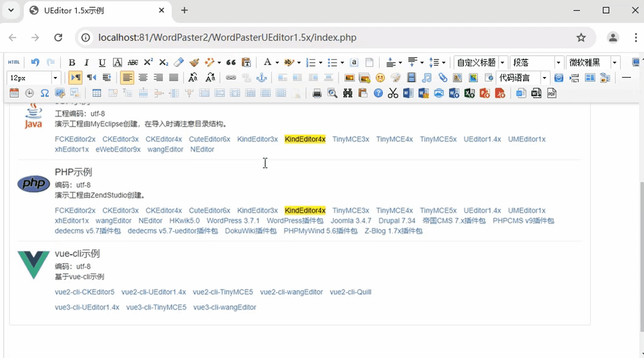Insert an anchor
The height and width of the screenshot is (358, 644).
click(262, 78)
